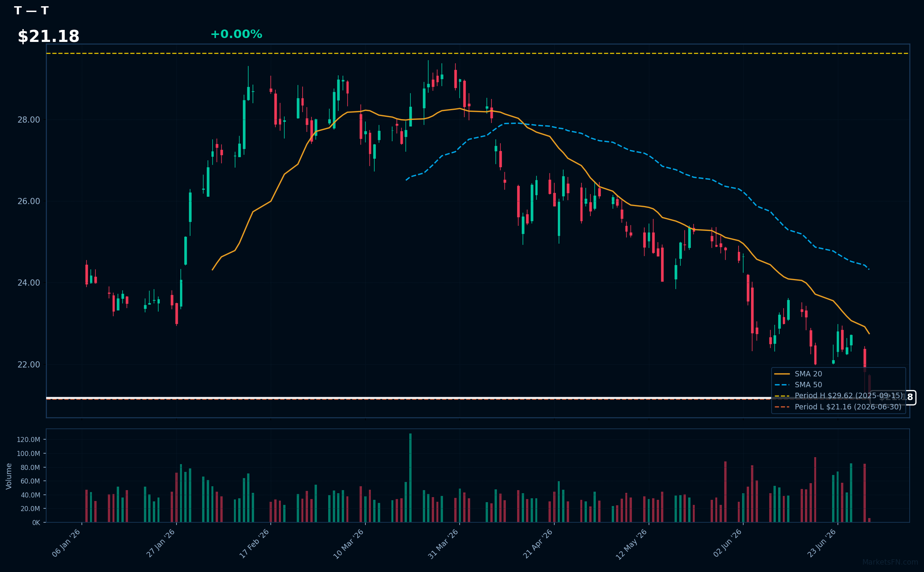Select the "17 Feb '26" date label
924x572 pixels.
(x=254, y=543)
